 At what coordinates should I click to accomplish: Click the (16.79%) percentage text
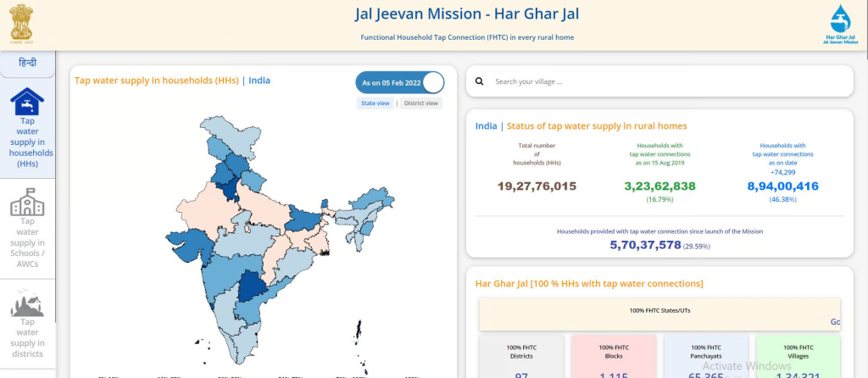tap(659, 199)
